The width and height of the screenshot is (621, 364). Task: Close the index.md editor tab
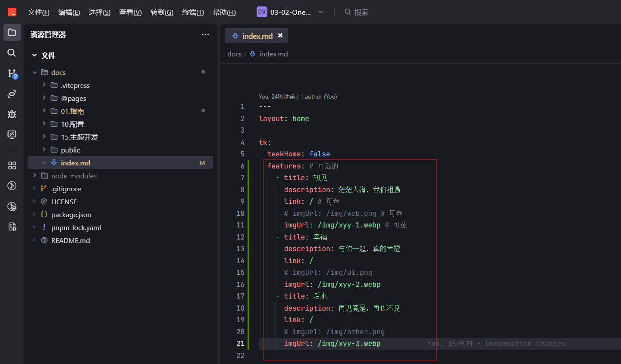pos(280,35)
